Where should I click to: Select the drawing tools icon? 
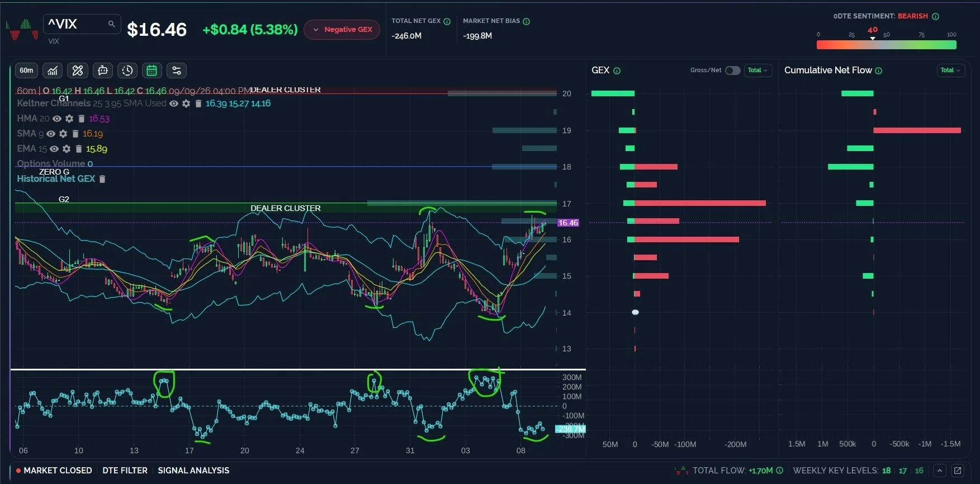point(78,71)
